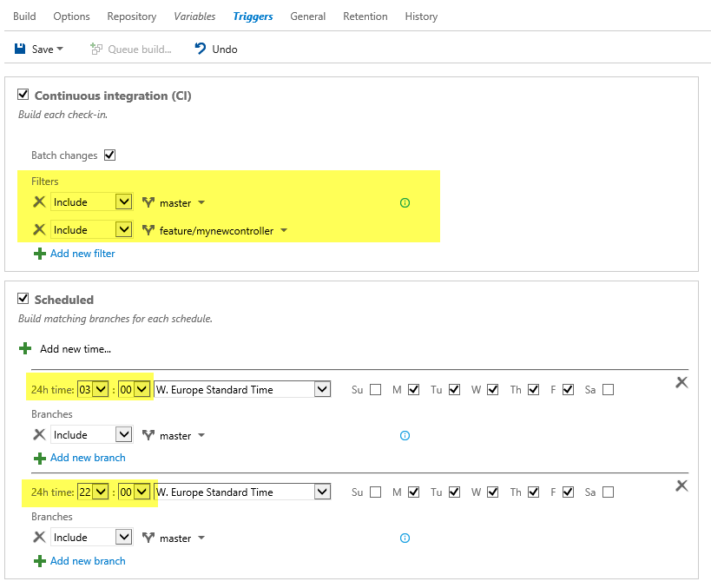
Task: Uncheck the Continuous integration (CI) checkbox
Action: [x=23, y=95]
